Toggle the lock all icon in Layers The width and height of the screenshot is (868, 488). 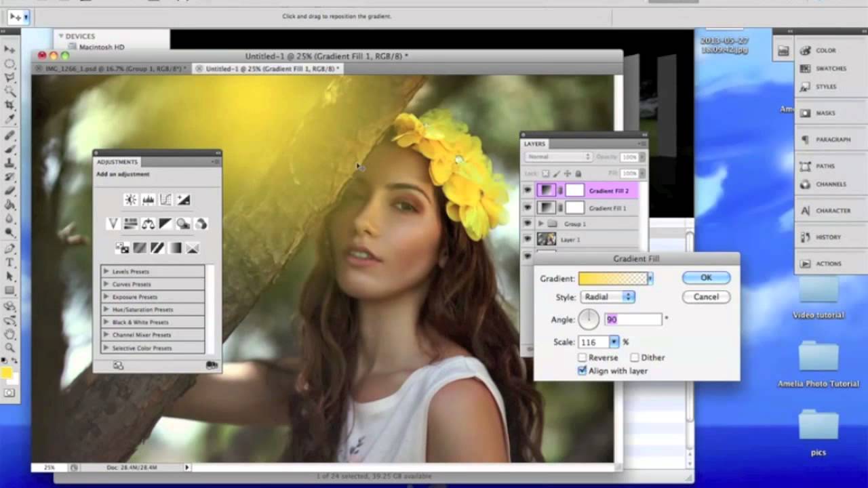coord(578,174)
